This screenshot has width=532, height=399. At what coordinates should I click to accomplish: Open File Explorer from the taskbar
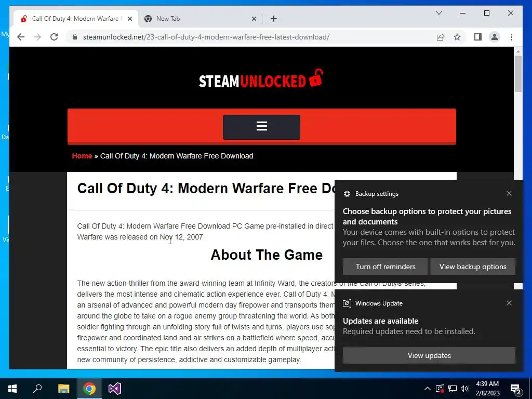(x=63, y=389)
